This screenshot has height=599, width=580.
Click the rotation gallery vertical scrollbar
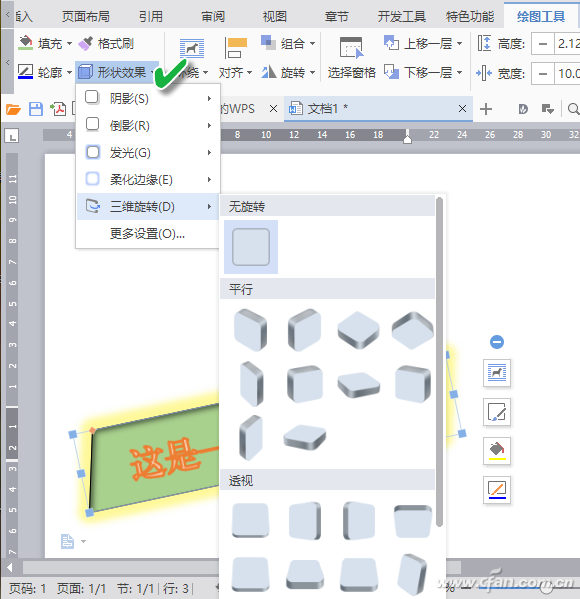(439, 361)
